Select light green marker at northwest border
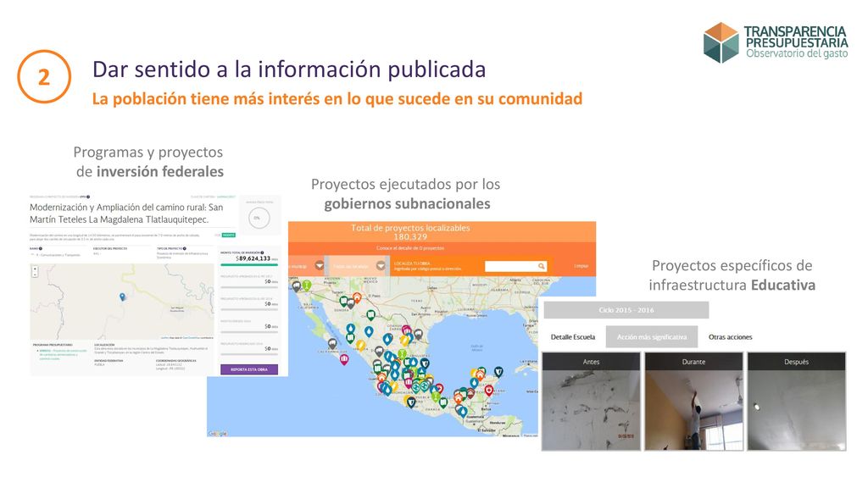868x488 pixels. point(307,285)
